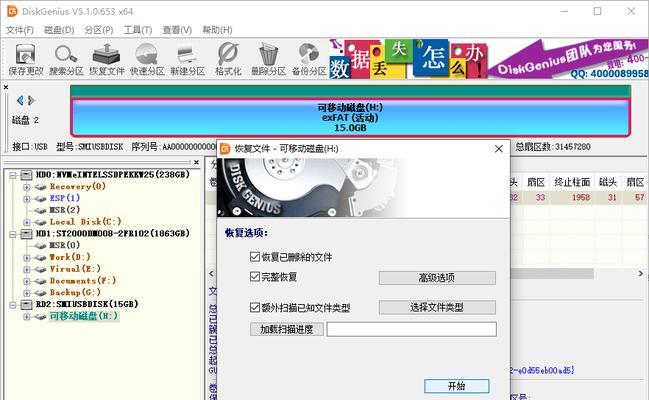Open the 工具(T) menu
Image resolution: width=649 pixels, height=400 pixels.
click(137, 30)
